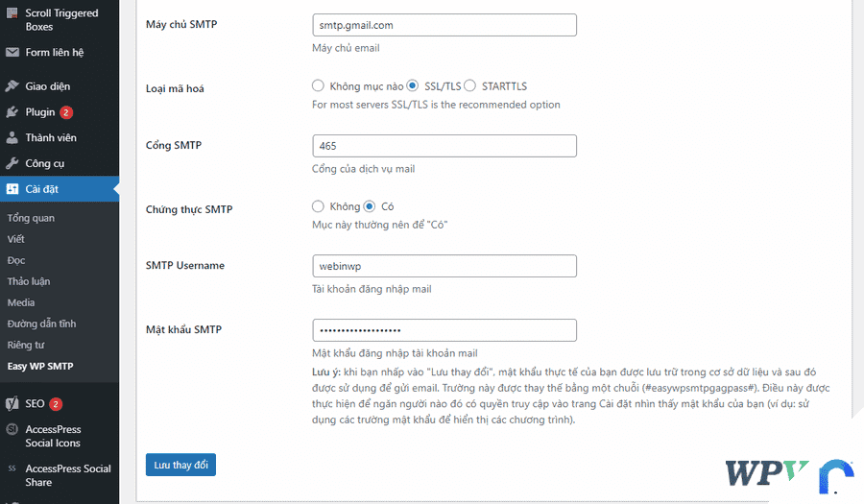Choose Không for Chứng thực SMTP
The height and width of the screenshot is (504, 864).
pyautogui.click(x=318, y=206)
